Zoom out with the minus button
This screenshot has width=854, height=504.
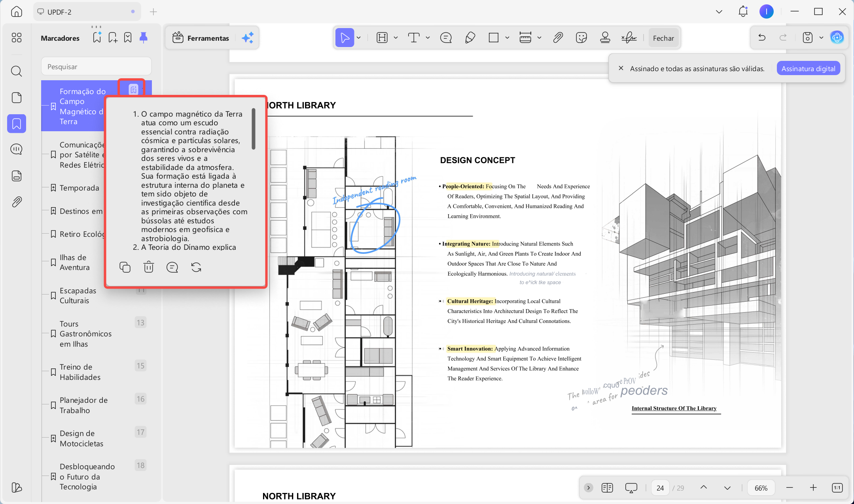pyautogui.click(x=790, y=487)
